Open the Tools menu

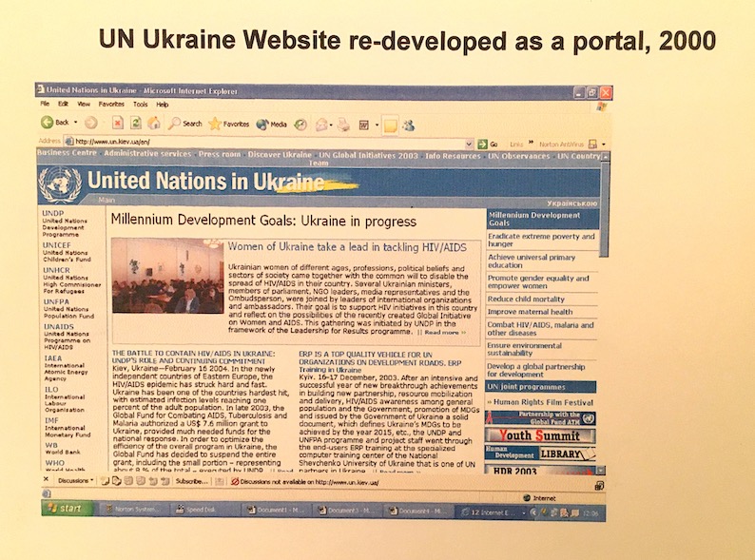point(140,103)
